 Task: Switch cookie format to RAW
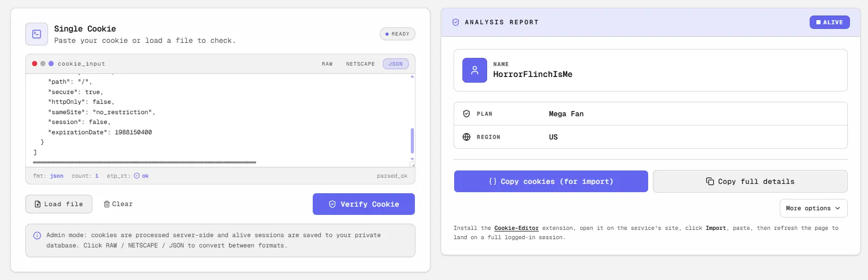(327, 64)
